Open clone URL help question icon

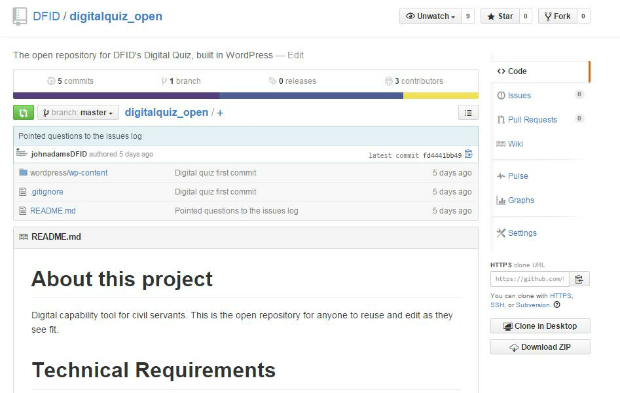[557, 305]
